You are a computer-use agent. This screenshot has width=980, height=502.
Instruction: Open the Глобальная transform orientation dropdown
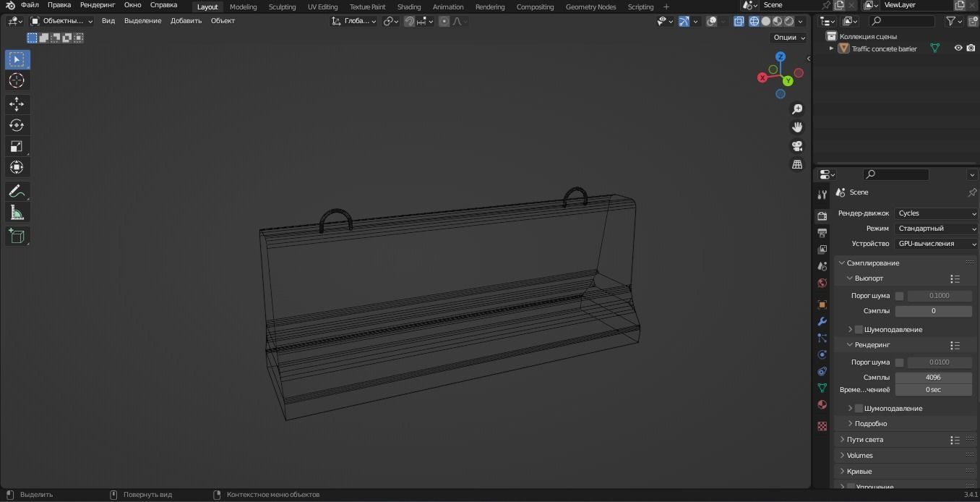pyautogui.click(x=354, y=21)
